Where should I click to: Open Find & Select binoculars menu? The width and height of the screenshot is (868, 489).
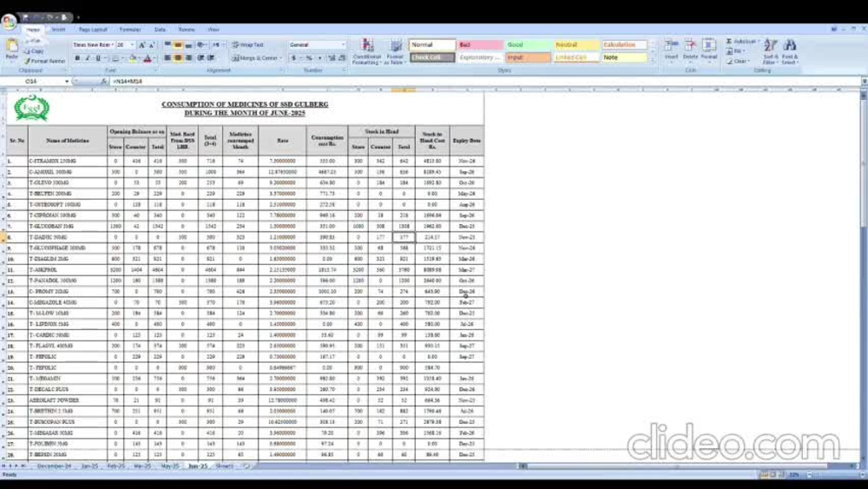[790, 51]
